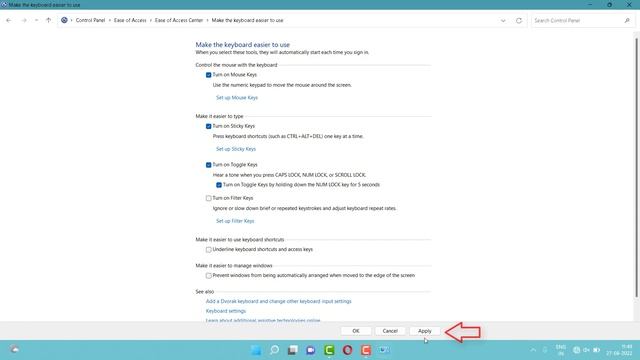Click the Forward navigation arrow
This screenshot has height=360, width=640.
click(24, 20)
